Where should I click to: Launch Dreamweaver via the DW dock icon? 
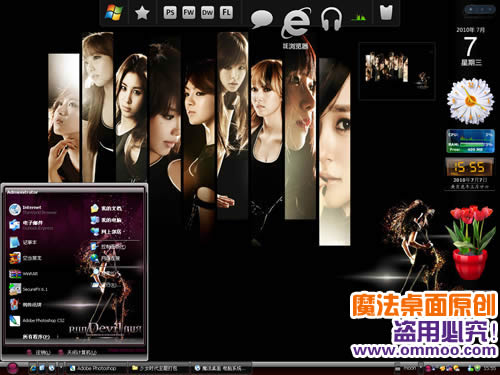(x=207, y=13)
